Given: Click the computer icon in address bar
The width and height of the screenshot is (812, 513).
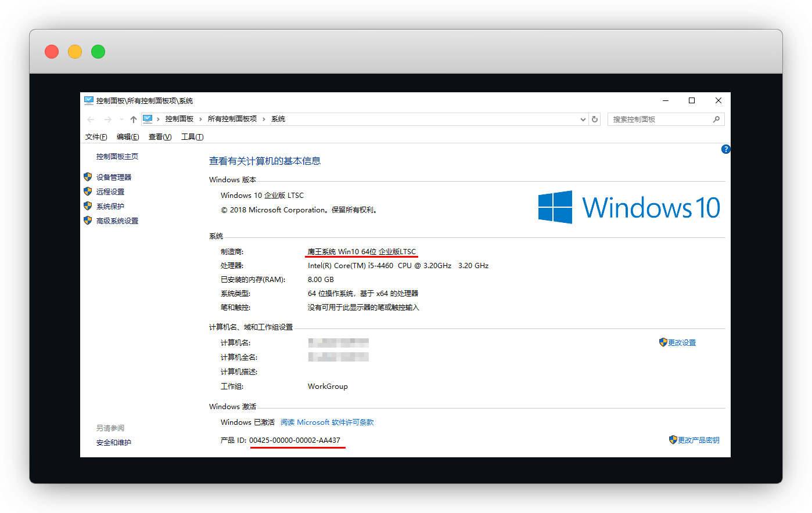Looking at the screenshot, I should pos(148,119).
